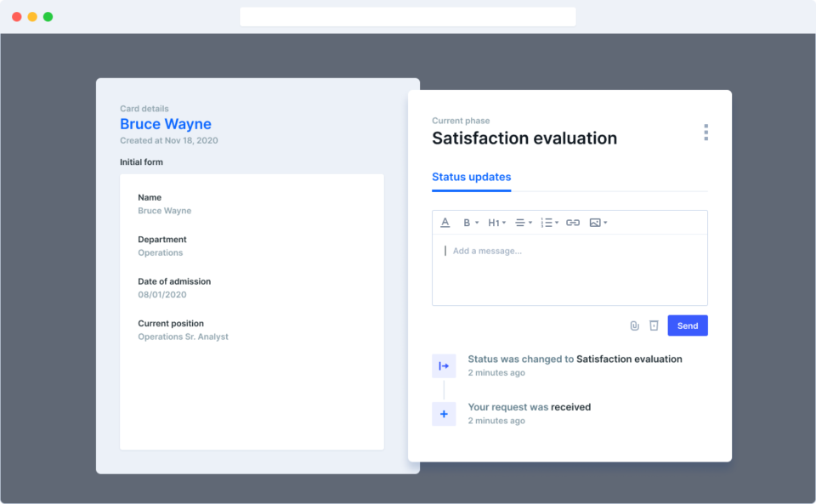Discard the message with the trash icon

click(x=654, y=325)
